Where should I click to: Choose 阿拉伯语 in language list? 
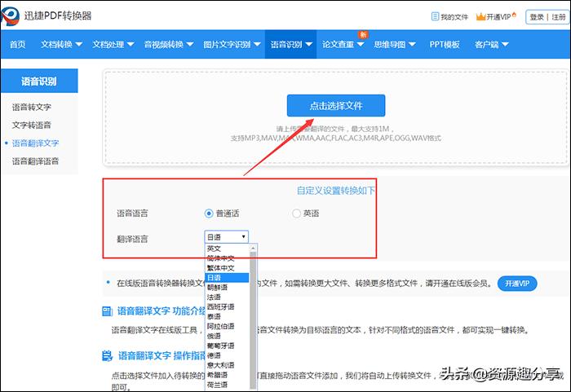pos(227,326)
